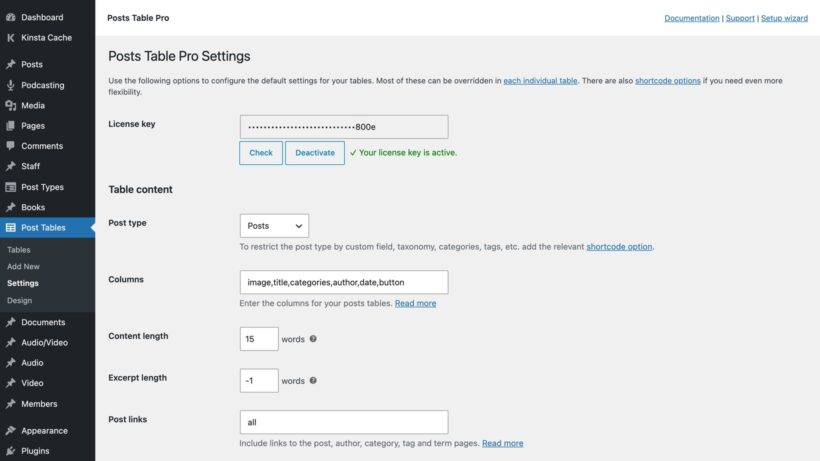
Task: Click the Members pin icon
Action: point(10,404)
